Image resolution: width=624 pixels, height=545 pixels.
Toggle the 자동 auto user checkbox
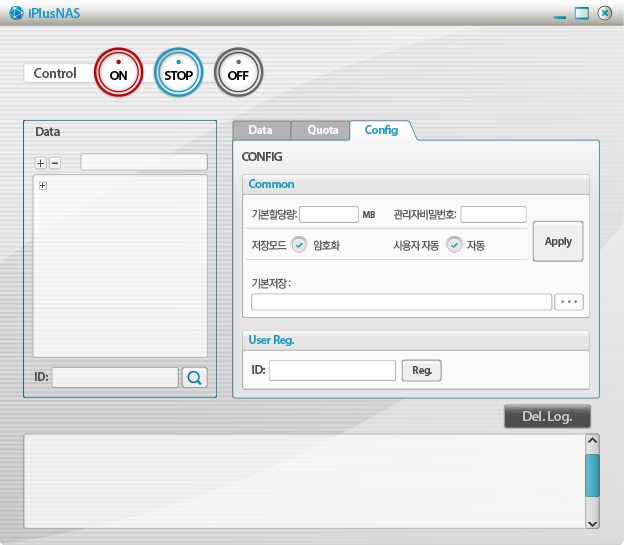click(x=454, y=245)
